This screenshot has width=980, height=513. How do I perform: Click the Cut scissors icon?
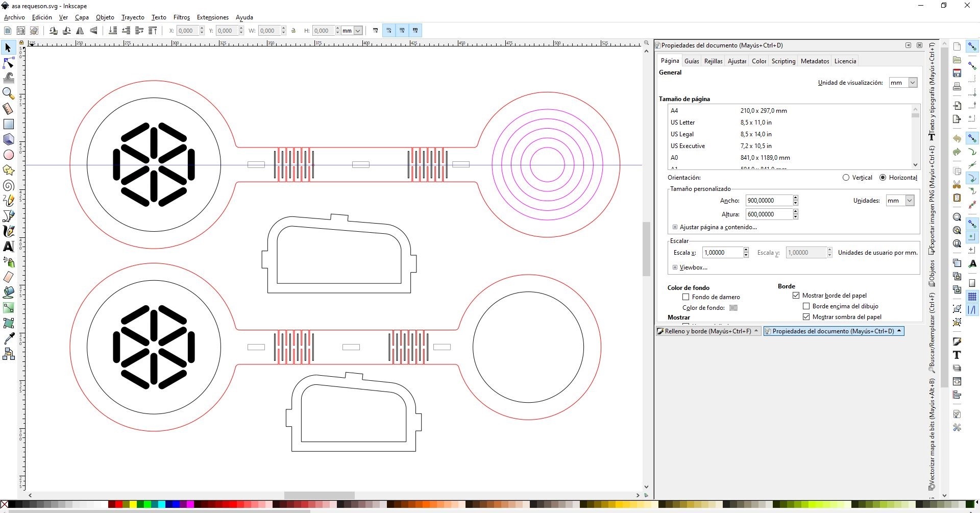click(x=957, y=184)
